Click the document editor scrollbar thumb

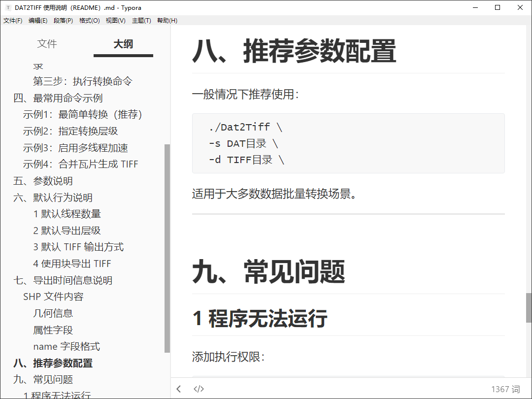tap(529, 308)
